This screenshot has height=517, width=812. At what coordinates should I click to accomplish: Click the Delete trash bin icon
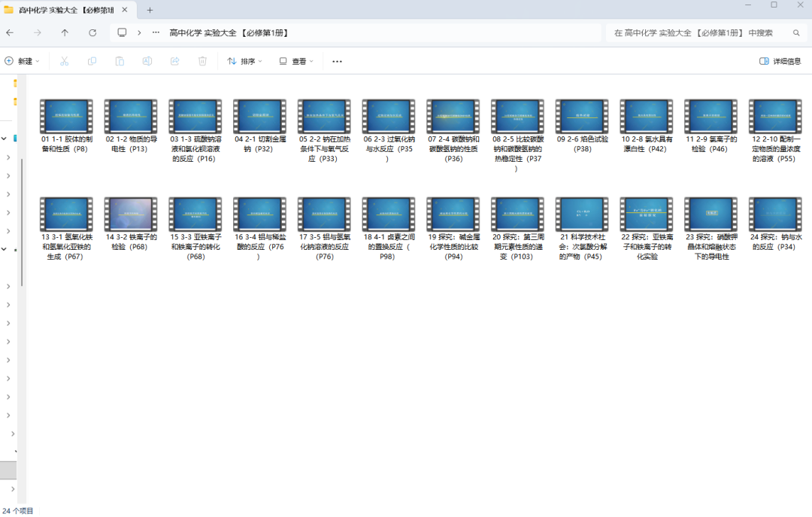tap(202, 61)
